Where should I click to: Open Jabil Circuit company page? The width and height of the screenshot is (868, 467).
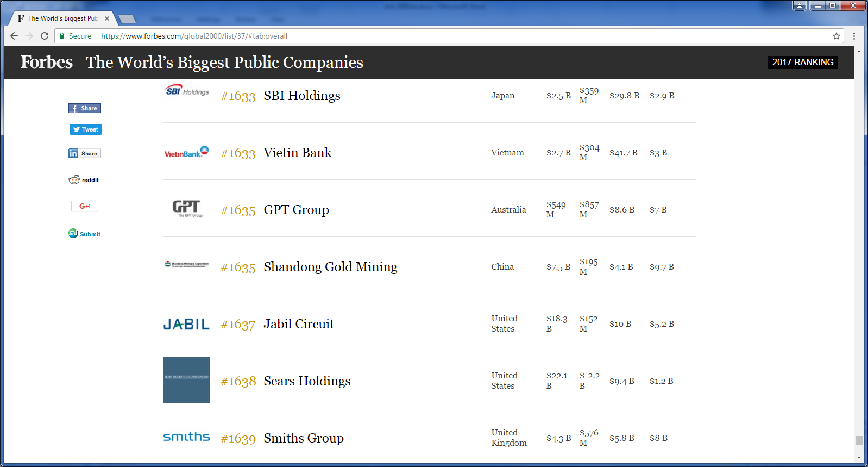pyautogui.click(x=299, y=324)
